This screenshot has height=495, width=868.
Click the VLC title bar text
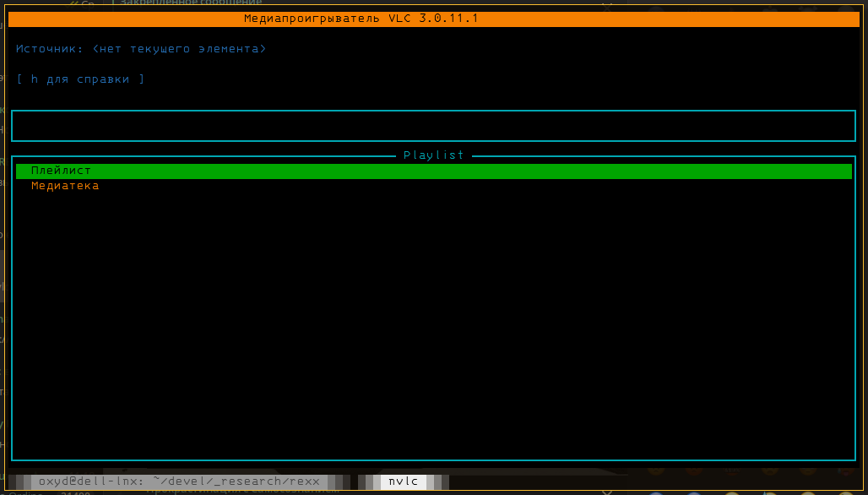[x=361, y=19]
